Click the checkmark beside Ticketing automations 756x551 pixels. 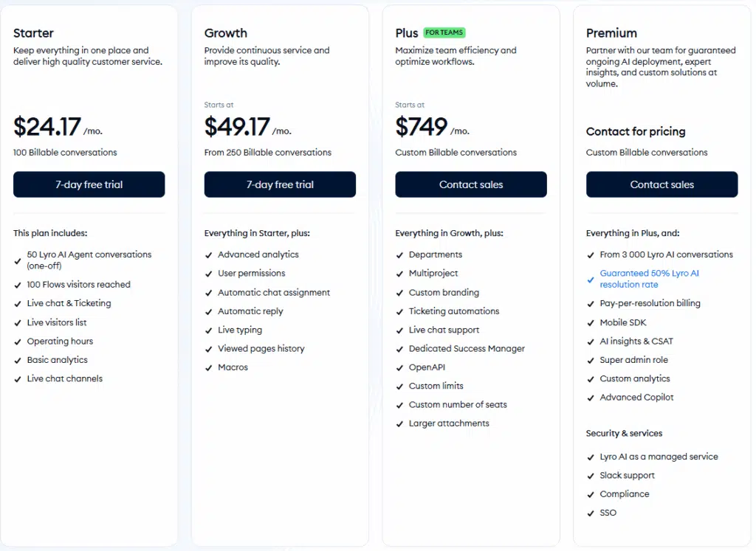399,311
